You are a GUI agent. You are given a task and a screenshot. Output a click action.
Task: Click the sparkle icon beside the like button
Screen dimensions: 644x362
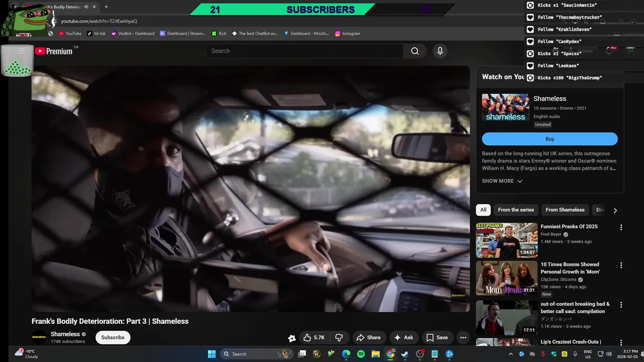pyautogui.click(x=291, y=338)
